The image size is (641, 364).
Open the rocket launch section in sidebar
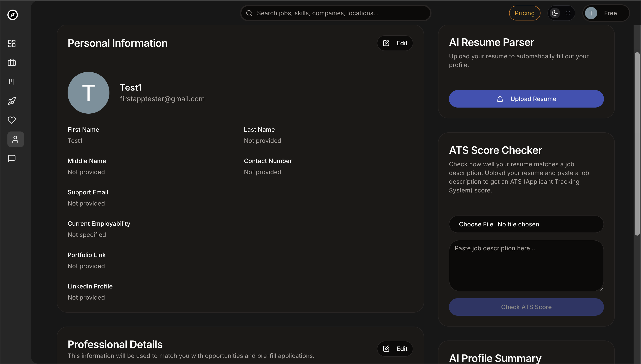tap(12, 101)
